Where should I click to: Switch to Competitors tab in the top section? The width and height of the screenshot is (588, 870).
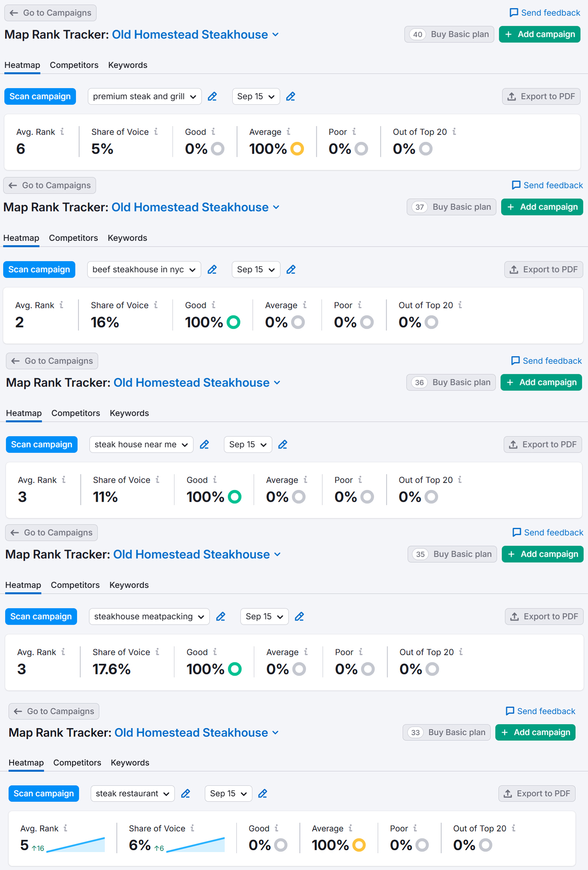(x=74, y=65)
